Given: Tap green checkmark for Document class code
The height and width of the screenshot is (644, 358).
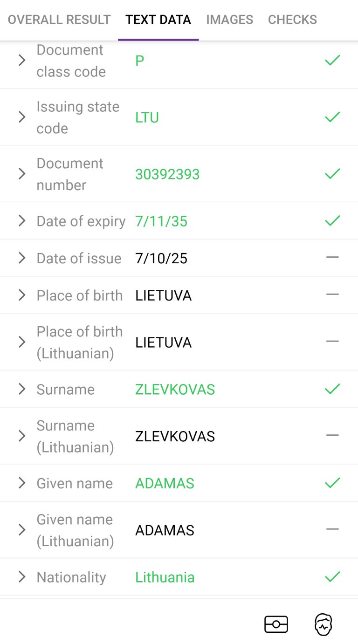Looking at the screenshot, I should (332, 60).
